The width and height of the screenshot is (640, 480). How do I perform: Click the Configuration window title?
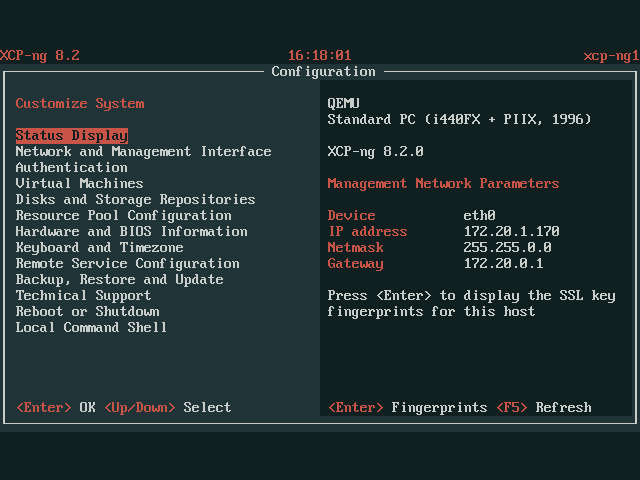323,71
